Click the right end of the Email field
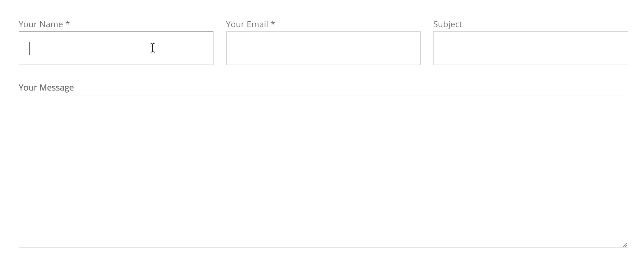The width and height of the screenshot is (644, 268). pos(413,48)
